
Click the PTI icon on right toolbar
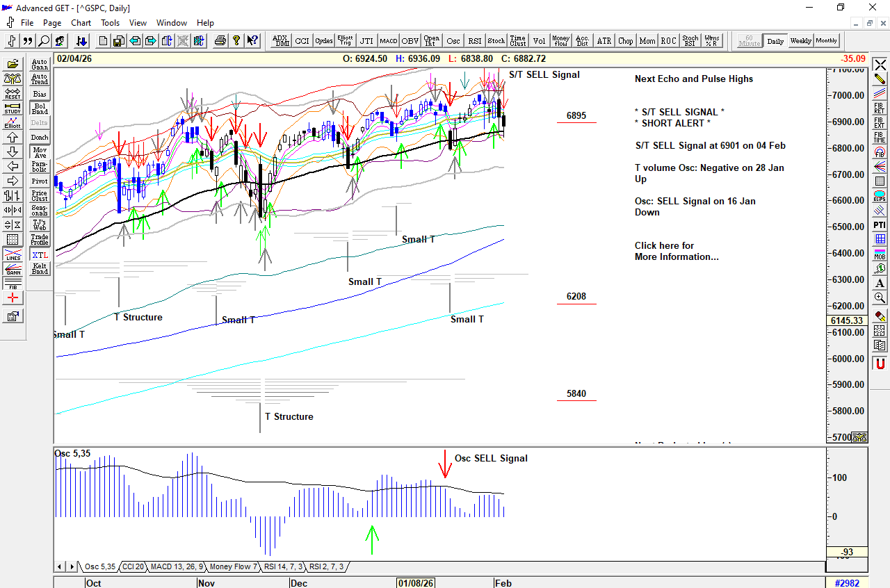[x=880, y=224]
